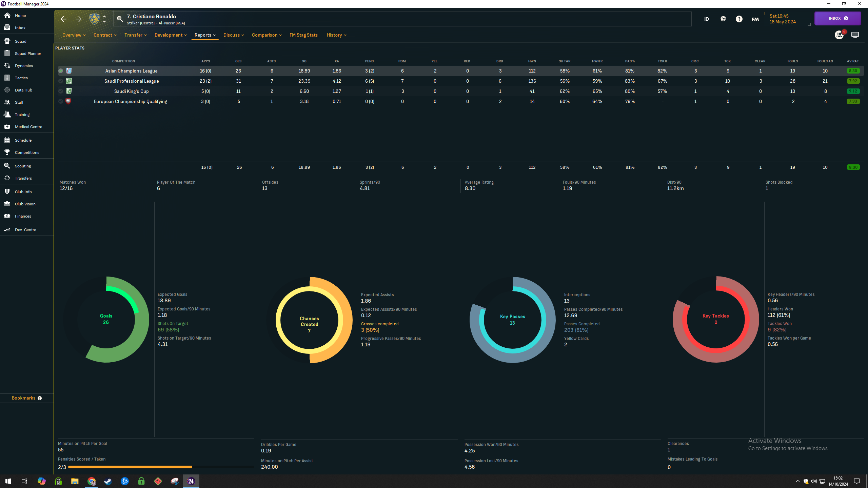Click the forward navigation arrow

click(x=79, y=19)
